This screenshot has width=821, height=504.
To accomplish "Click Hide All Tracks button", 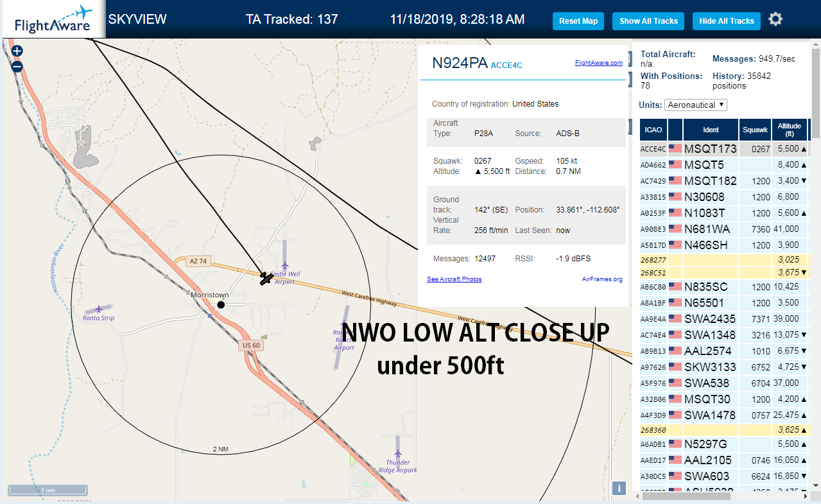I will [x=727, y=21].
